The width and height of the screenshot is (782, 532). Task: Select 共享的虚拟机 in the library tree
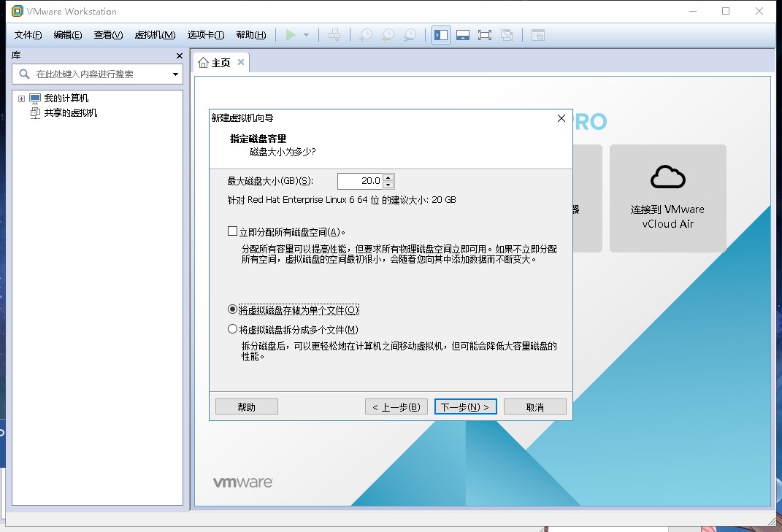[x=70, y=112]
